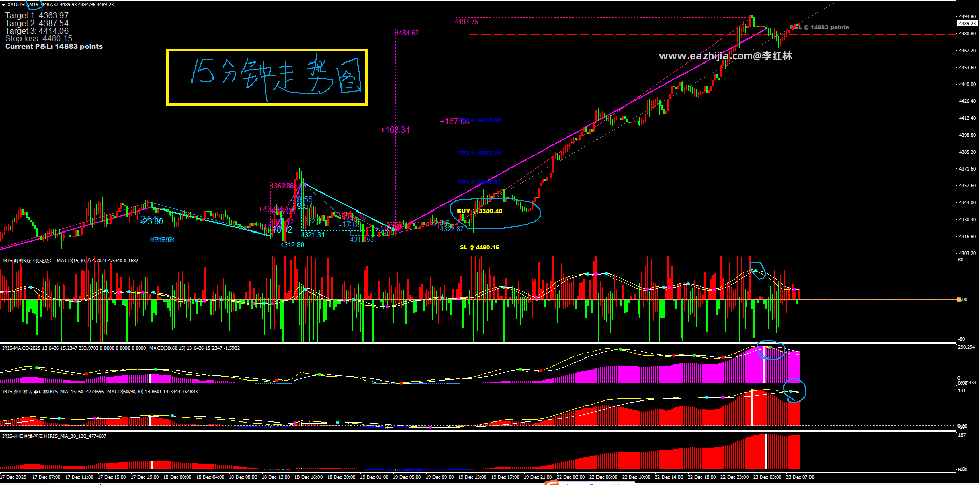Click the XAUUSD,M15 chart title

coord(23,4)
